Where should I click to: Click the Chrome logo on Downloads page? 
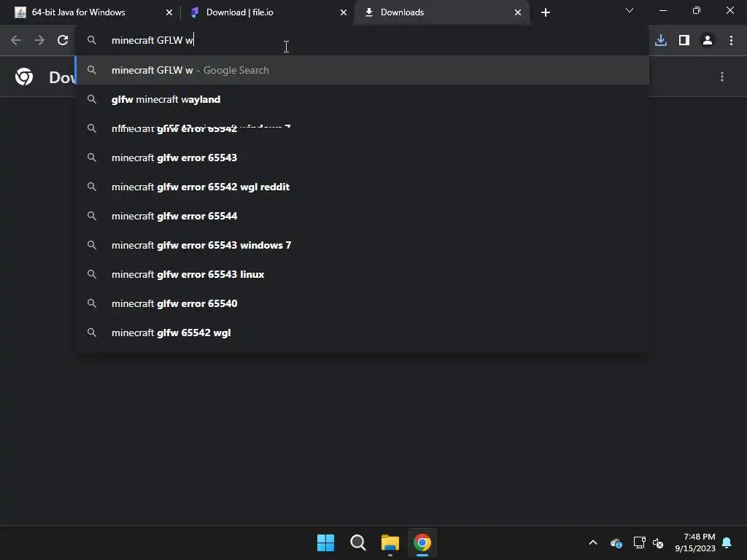tap(24, 77)
